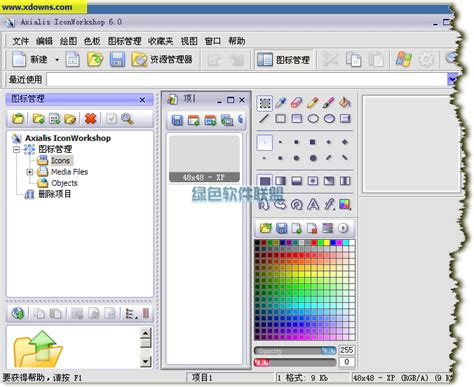Click the save icon in project window toolbar
The image size is (474, 387).
[x=177, y=120]
